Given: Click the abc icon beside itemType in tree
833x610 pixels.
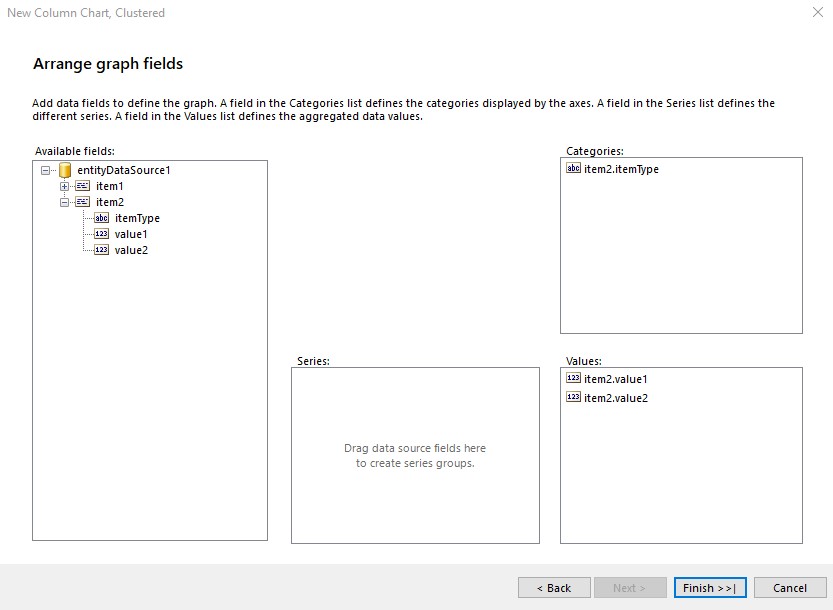Looking at the screenshot, I should pos(101,218).
